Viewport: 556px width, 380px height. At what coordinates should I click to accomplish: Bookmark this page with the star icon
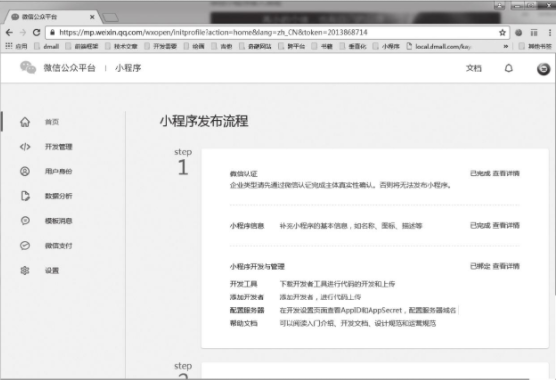(x=502, y=33)
